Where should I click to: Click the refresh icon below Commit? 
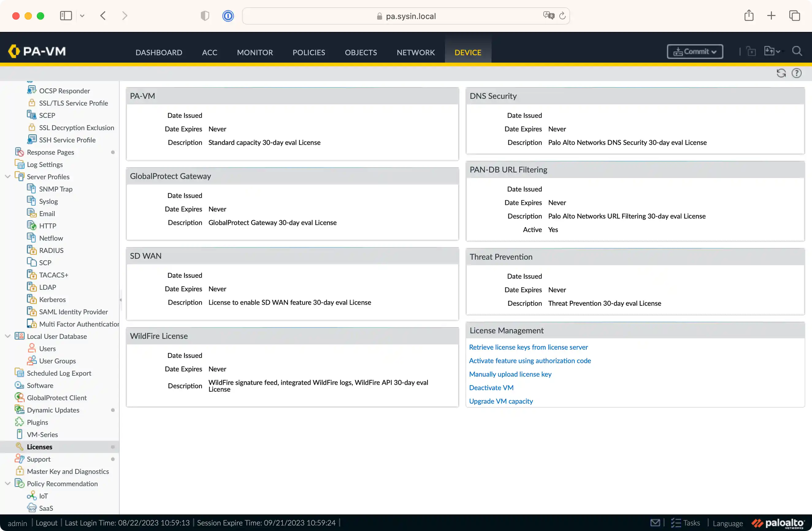pos(781,73)
